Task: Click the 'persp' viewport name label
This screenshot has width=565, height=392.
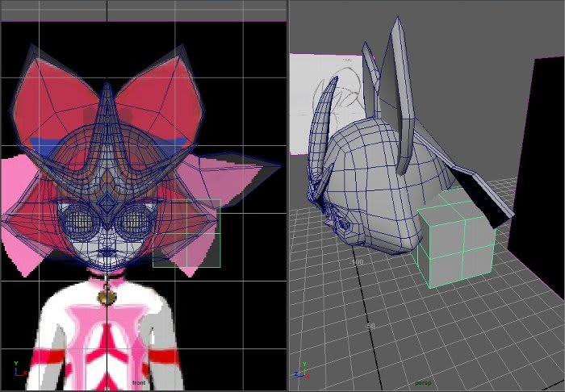Action: [x=423, y=382]
